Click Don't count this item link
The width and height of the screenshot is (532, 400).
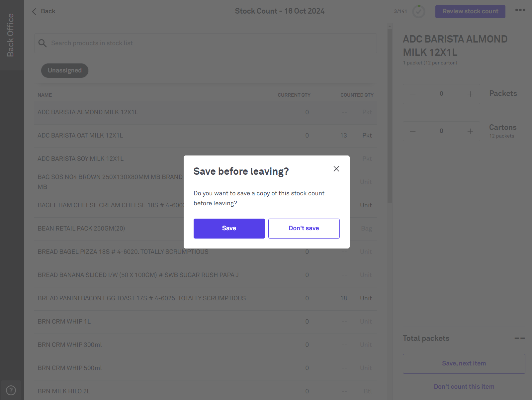tap(464, 387)
